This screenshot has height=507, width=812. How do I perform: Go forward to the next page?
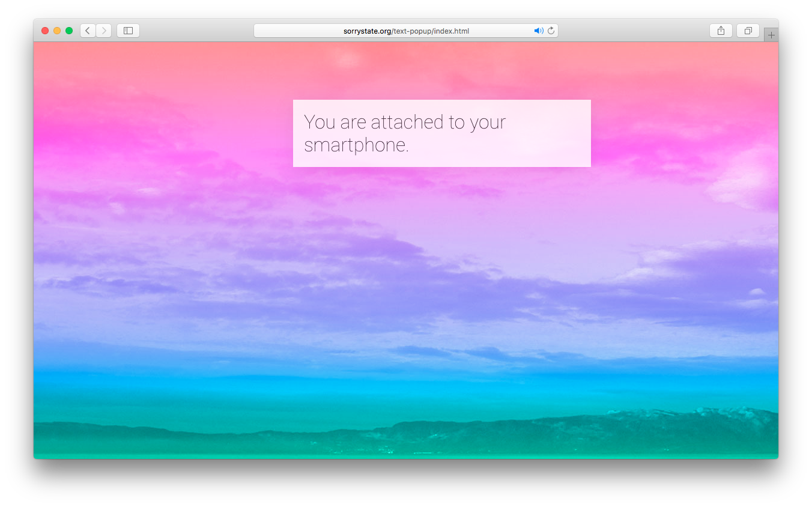coord(104,31)
